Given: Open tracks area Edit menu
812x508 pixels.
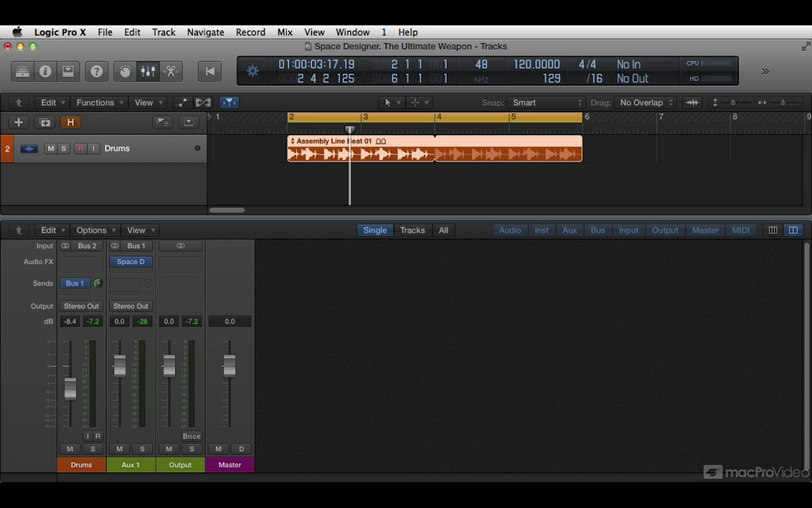Looking at the screenshot, I should click(x=52, y=102).
